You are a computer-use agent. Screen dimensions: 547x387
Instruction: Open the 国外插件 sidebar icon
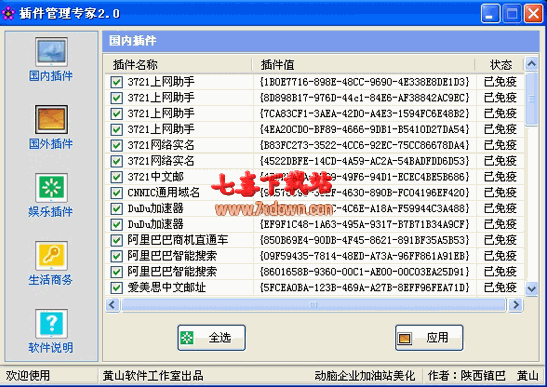click(51, 120)
